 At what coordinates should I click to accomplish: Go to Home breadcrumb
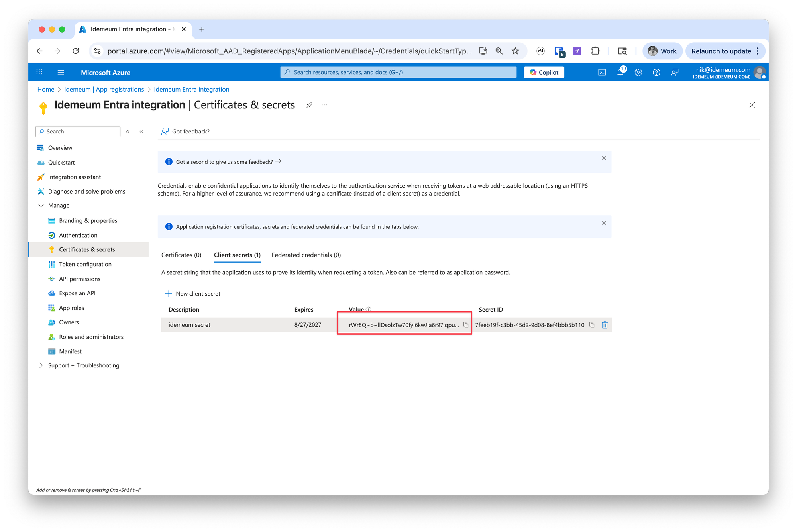point(46,90)
